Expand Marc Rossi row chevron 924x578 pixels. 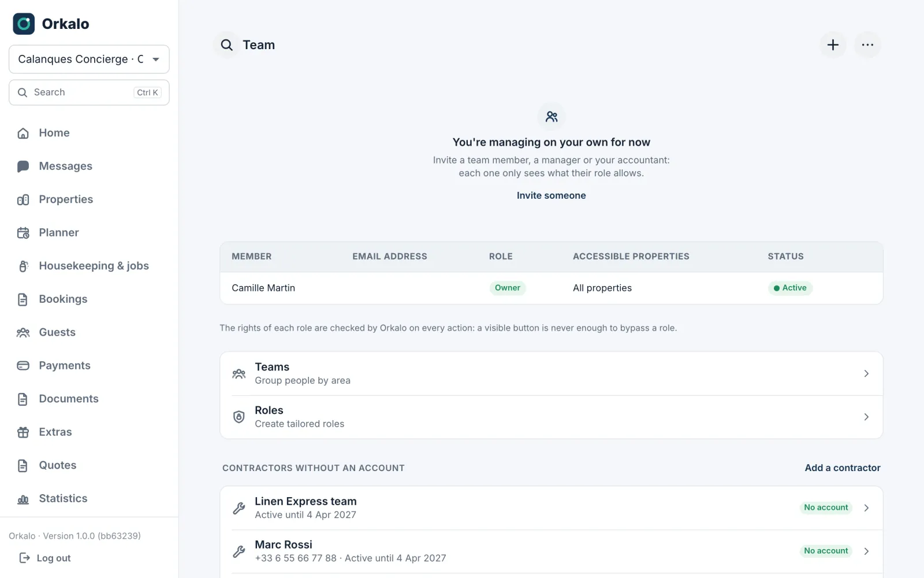[866, 551]
